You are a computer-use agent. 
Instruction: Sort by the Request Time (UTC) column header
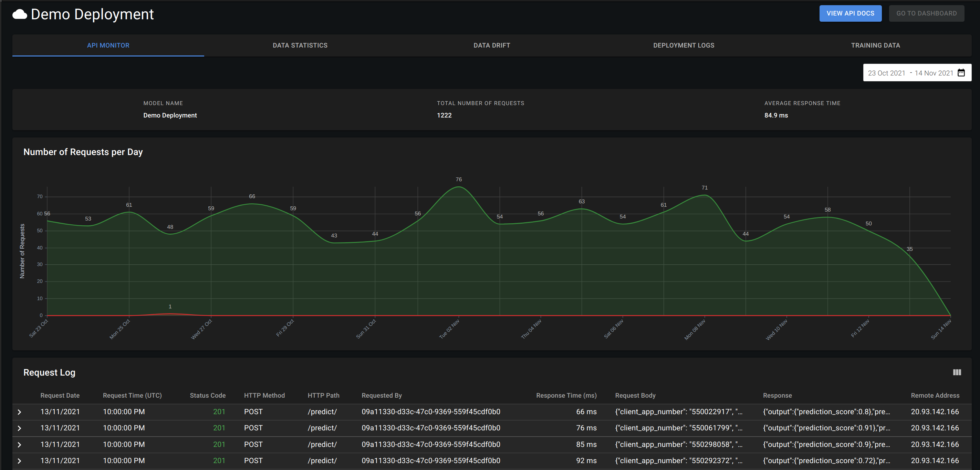[132, 396]
